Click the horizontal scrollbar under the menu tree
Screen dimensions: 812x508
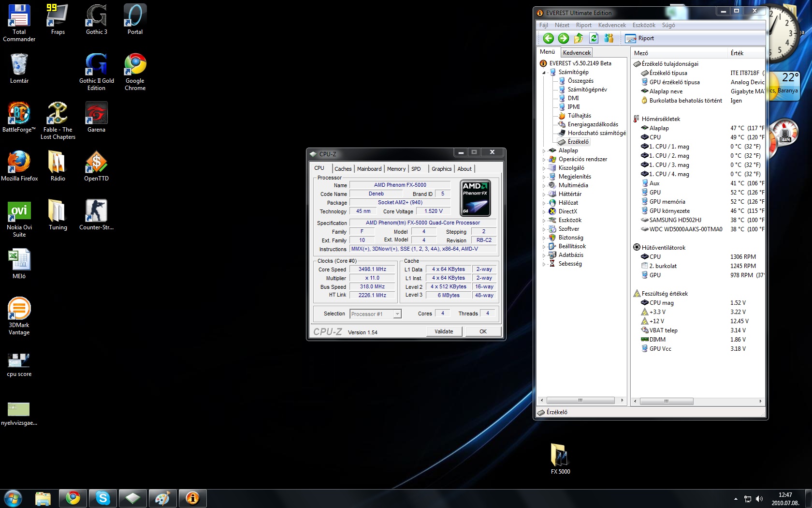point(580,401)
